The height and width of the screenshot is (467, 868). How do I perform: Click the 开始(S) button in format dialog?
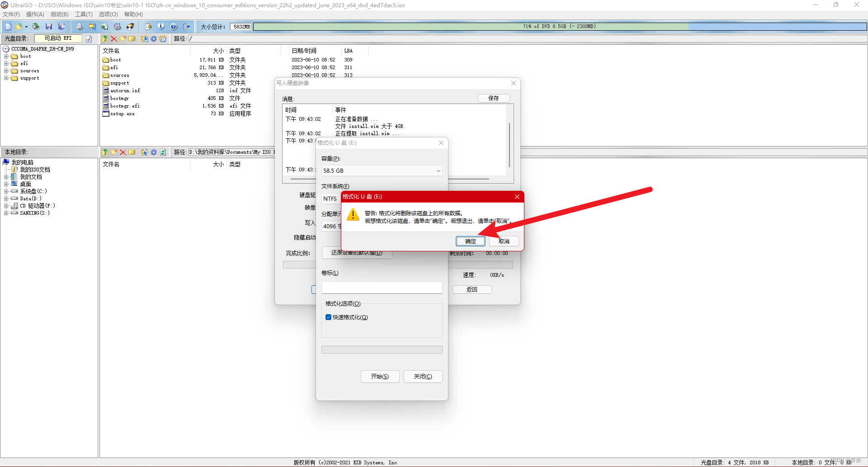click(x=380, y=377)
